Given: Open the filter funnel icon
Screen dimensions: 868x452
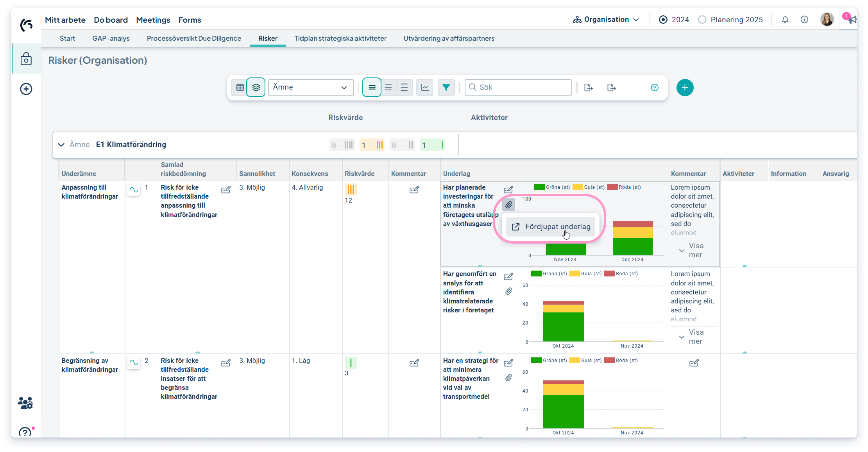Looking at the screenshot, I should click(446, 88).
